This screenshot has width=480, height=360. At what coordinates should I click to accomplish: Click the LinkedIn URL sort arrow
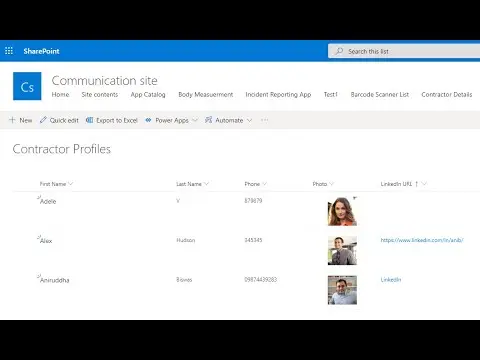click(416, 184)
